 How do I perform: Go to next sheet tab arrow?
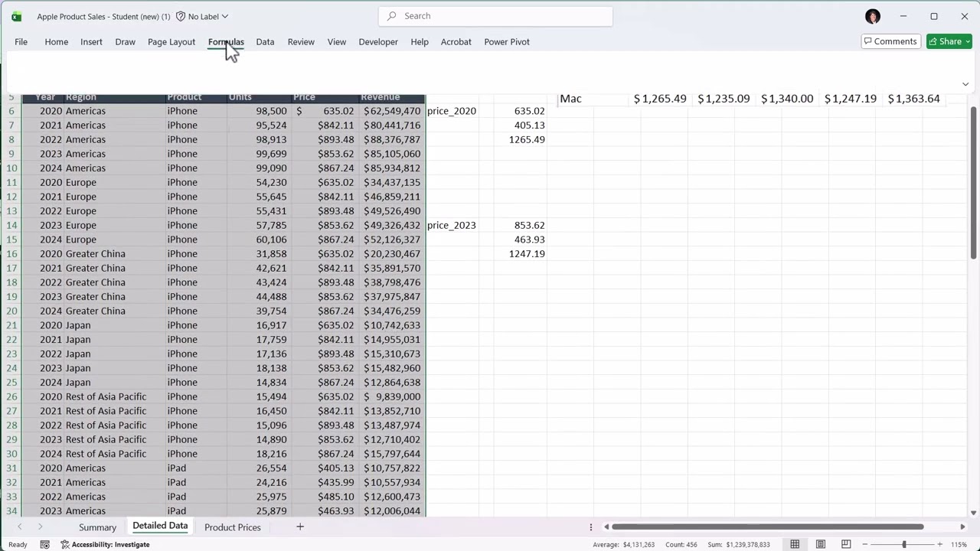[x=40, y=527]
